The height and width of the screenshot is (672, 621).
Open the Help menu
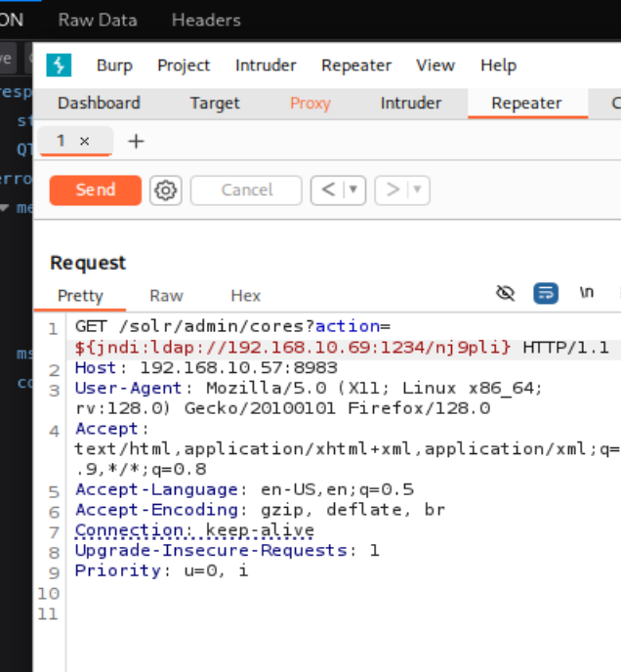[x=498, y=65]
